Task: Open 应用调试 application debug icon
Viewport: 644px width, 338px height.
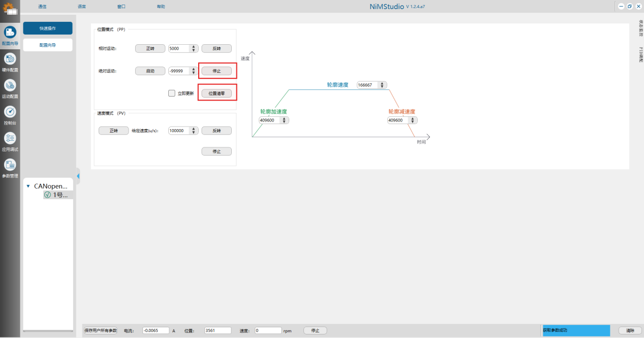Action: click(10, 138)
